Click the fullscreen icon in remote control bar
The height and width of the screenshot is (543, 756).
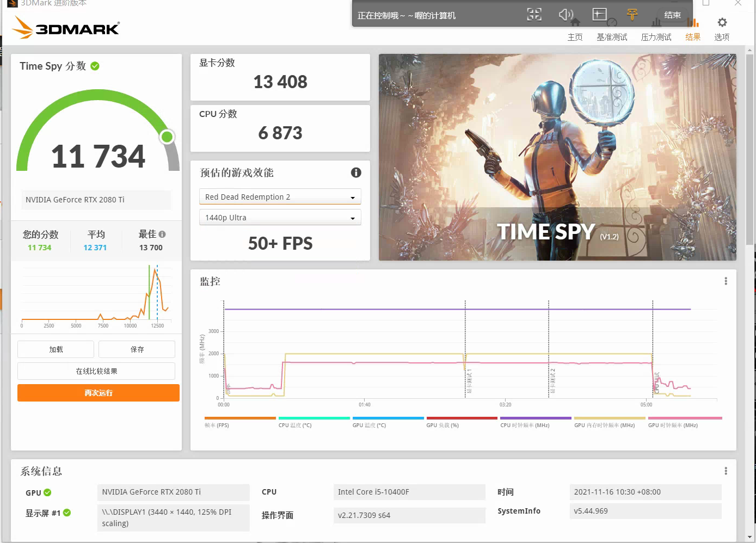tap(534, 15)
